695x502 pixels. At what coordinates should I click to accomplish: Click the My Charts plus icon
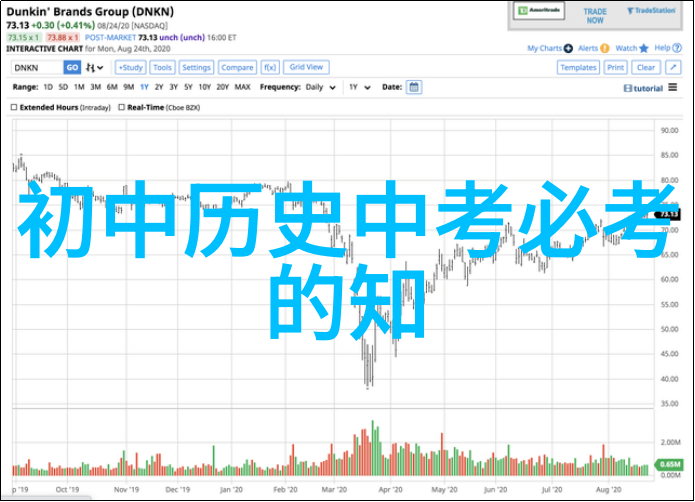click(x=568, y=48)
